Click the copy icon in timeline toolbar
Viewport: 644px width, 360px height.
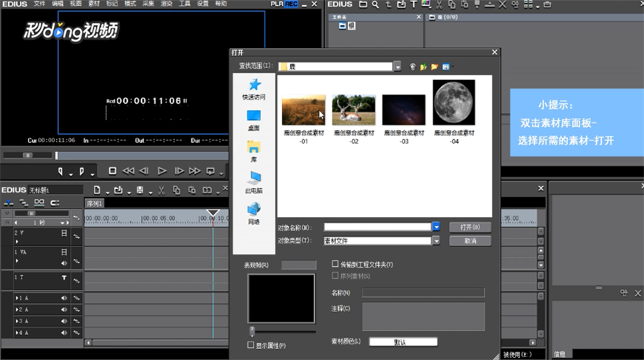coord(177,190)
